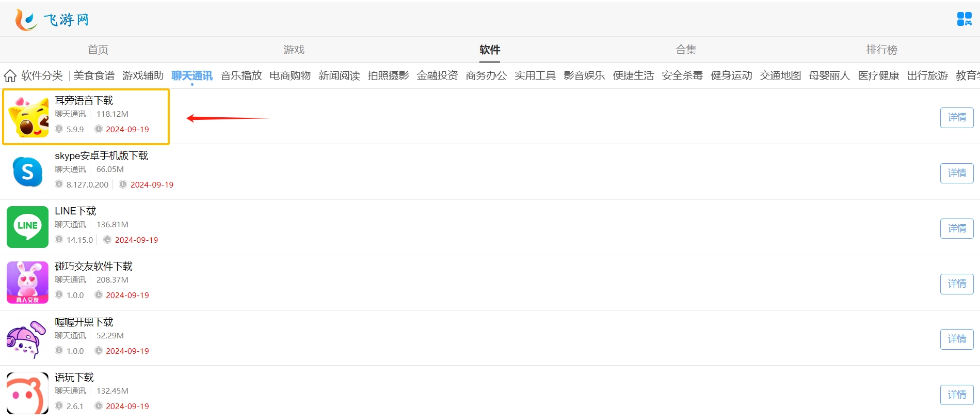Select the 商务办公 category
The width and height of the screenshot is (980, 420).
[x=486, y=75]
